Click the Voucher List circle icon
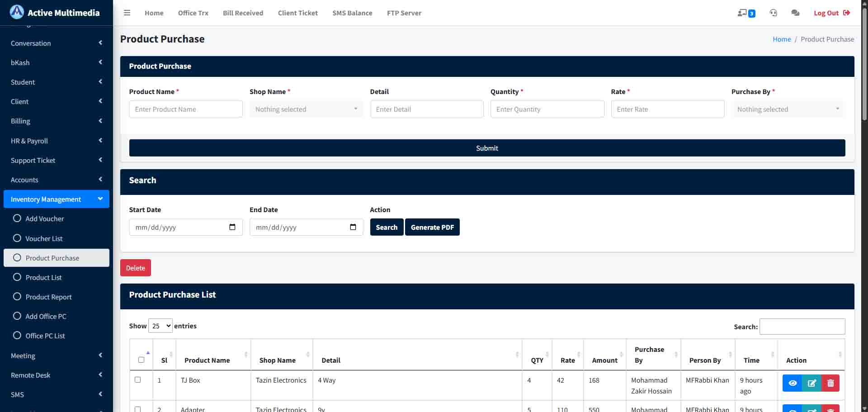 17,238
